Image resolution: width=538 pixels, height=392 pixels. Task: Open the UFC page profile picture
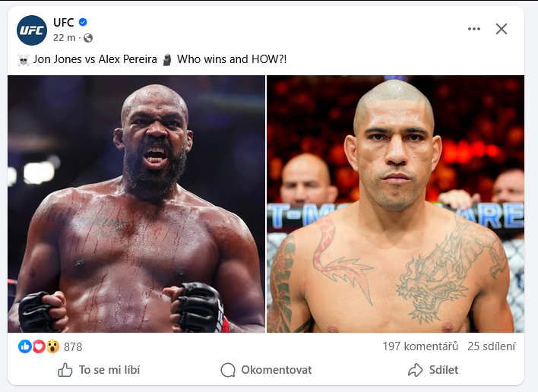pos(32,30)
